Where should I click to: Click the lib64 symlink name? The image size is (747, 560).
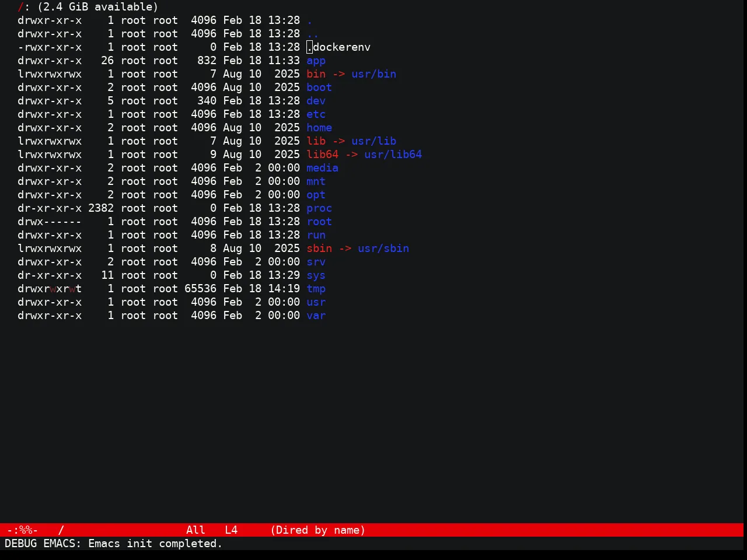point(322,155)
